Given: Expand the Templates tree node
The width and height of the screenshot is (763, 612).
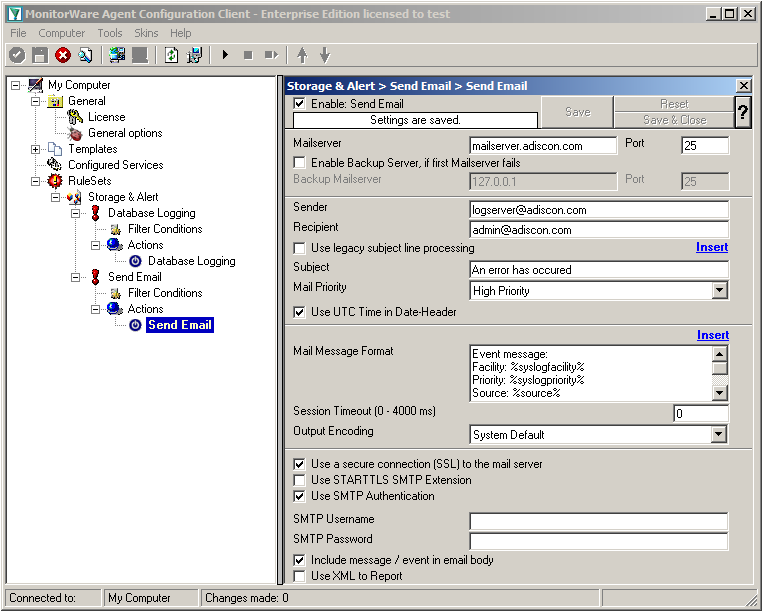Looking at the screenshot, I should 36,149.
